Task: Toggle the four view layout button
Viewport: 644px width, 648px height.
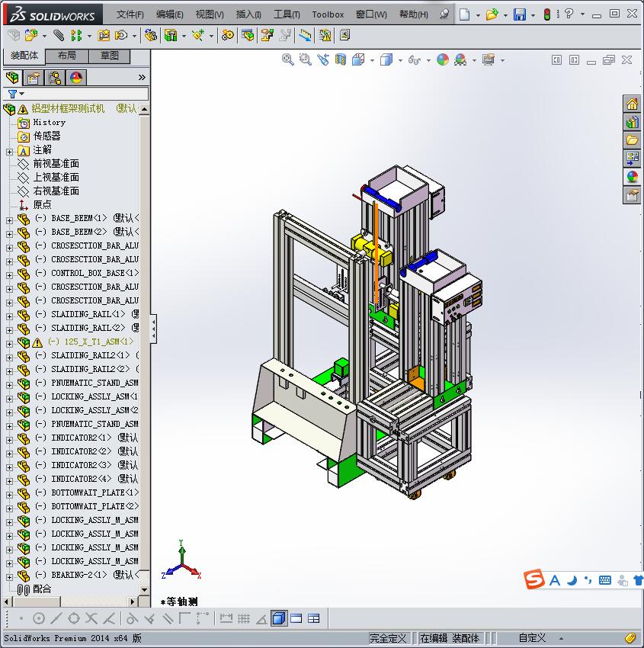Action: point(313,618)
